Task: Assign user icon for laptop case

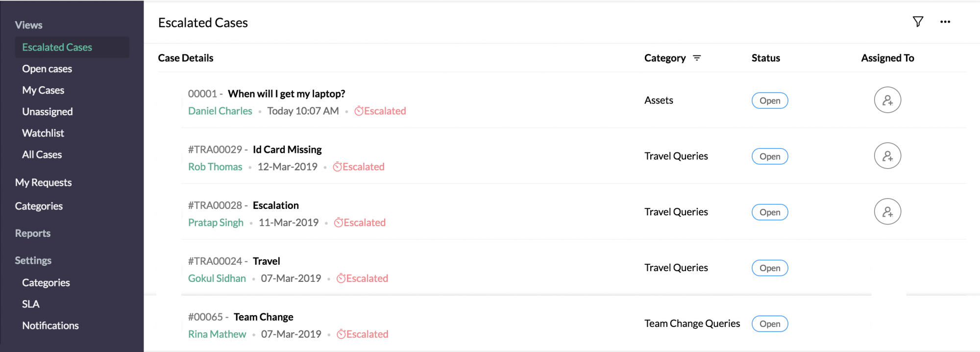Action: (887, 100)
